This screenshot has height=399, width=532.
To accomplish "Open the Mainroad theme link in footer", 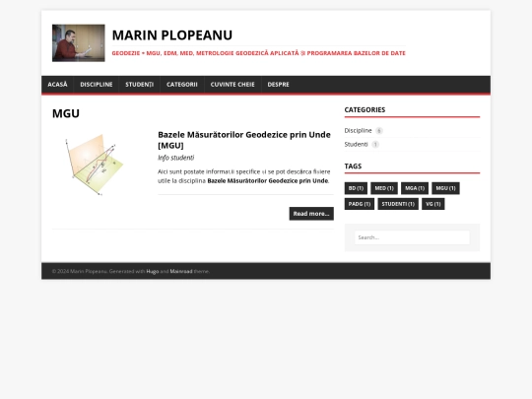I will 181,272.
